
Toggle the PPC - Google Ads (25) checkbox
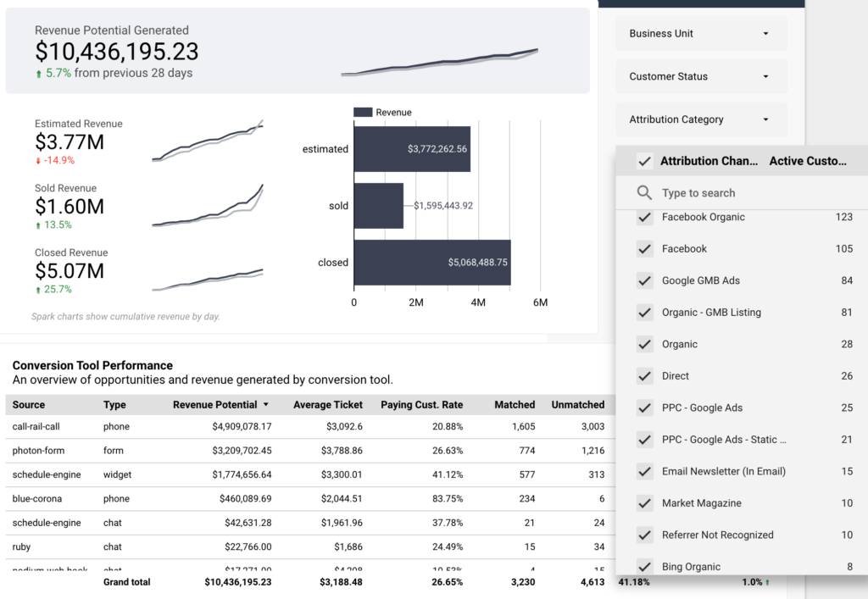pos(644,408)
